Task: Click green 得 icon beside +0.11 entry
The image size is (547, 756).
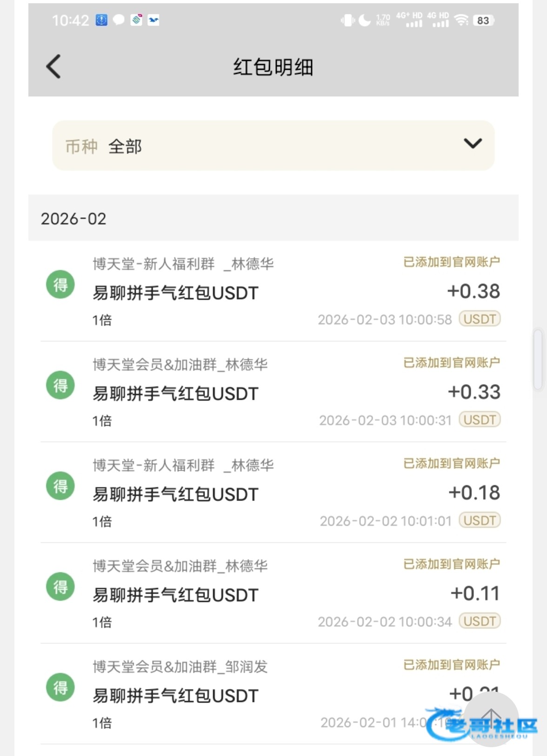Action: (x=60, y=587)
